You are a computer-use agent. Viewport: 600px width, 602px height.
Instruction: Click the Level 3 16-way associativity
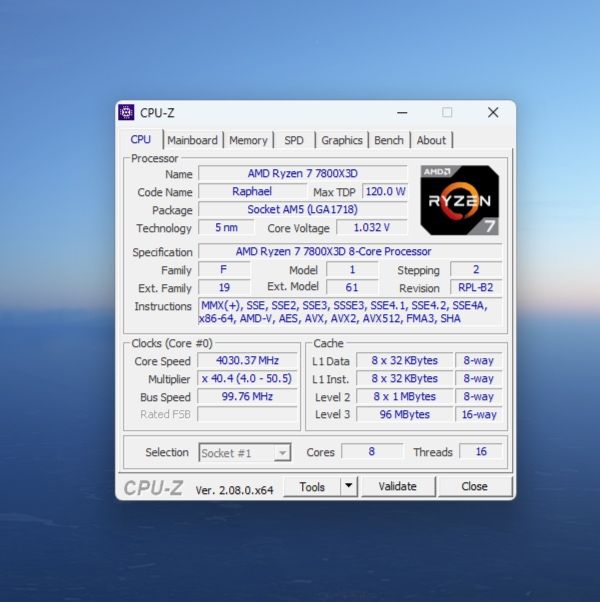479,415
